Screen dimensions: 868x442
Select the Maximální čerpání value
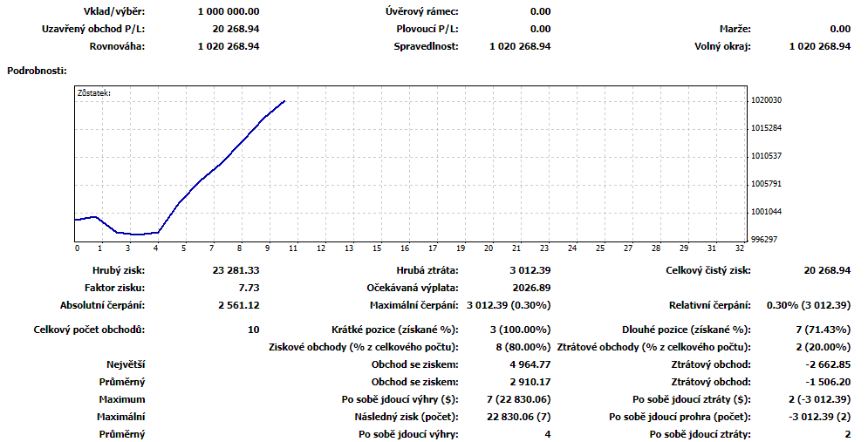pos(509,305)
